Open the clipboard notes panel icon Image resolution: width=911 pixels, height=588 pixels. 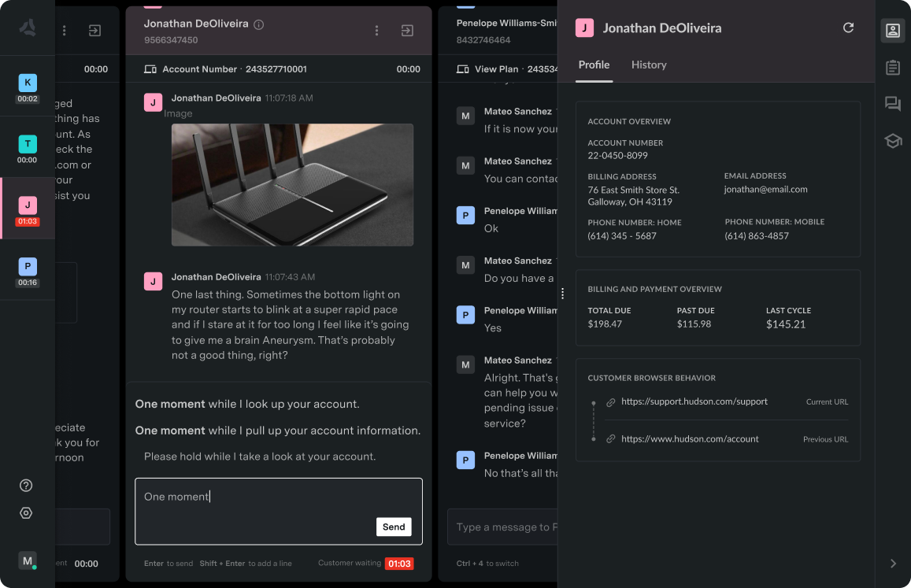[893, 68]
